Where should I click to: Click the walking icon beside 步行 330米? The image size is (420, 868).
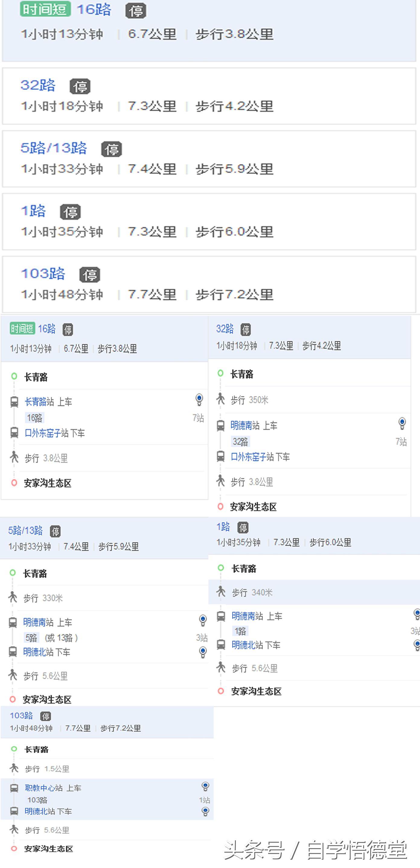click(x=13, y=597)
